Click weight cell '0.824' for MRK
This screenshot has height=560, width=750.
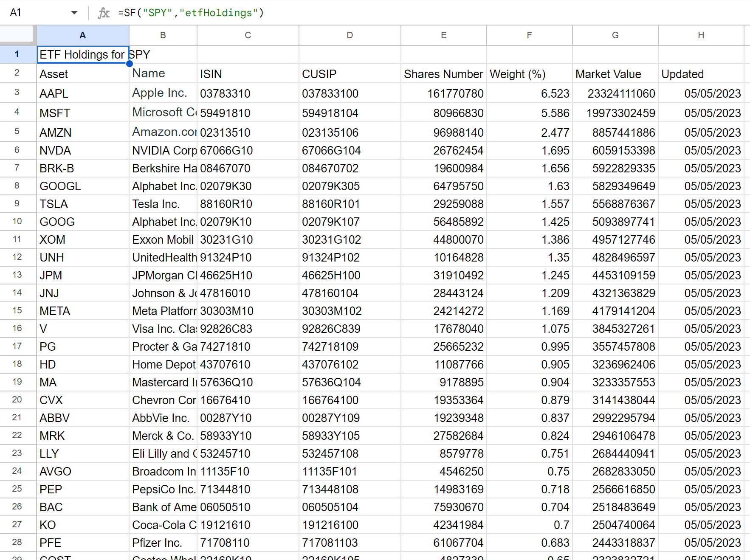point(530,436)
